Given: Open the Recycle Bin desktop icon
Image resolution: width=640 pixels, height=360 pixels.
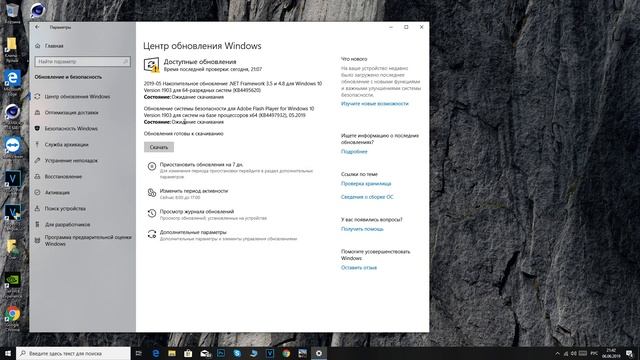Looking at the screenshot, I should (12, 12).
